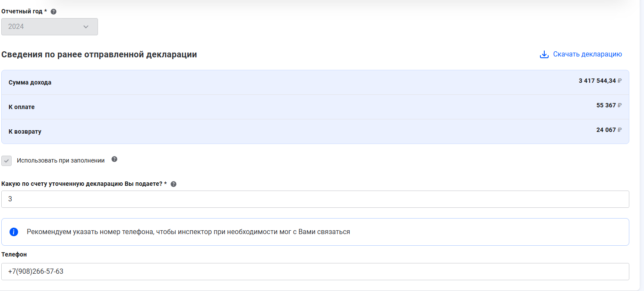Open the reporting year dropdown showing 2024
644x291 pixels.
click(x=49, y=27)
